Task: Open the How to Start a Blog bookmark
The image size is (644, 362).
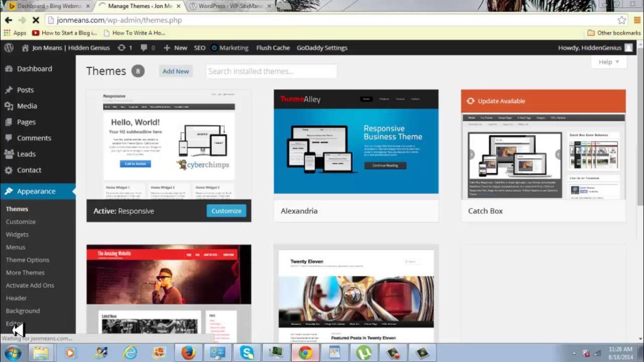Action: (x=65, y=33)
